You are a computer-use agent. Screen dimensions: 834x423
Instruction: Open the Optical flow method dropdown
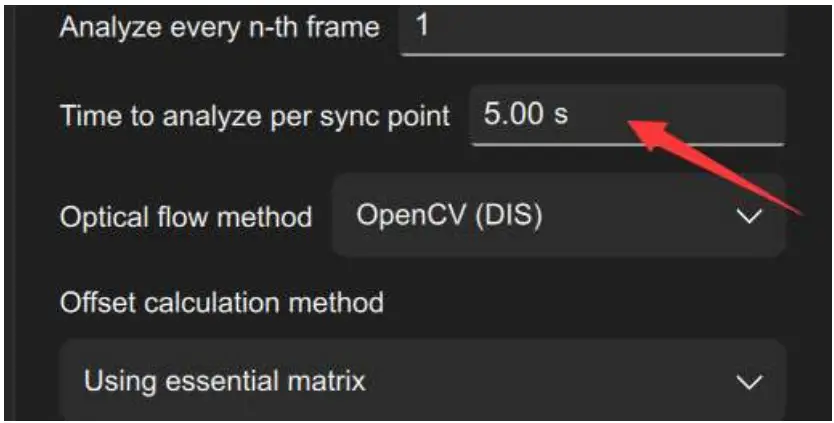coord(557,217)
